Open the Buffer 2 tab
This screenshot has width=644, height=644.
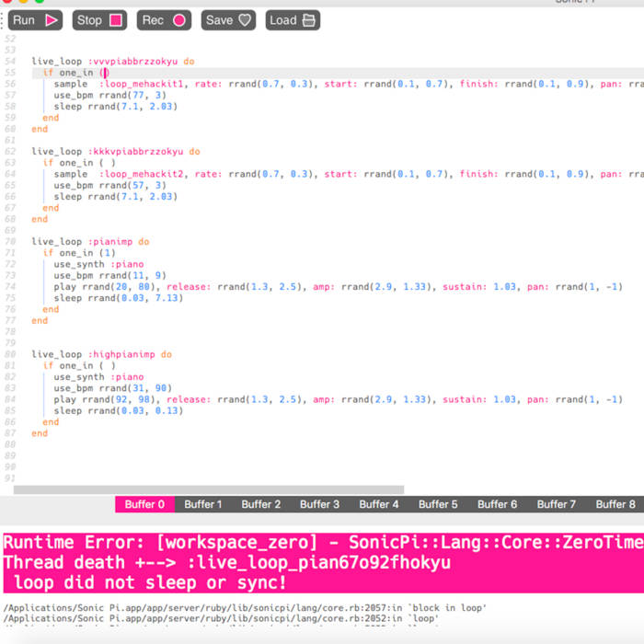tap(261, 504)
